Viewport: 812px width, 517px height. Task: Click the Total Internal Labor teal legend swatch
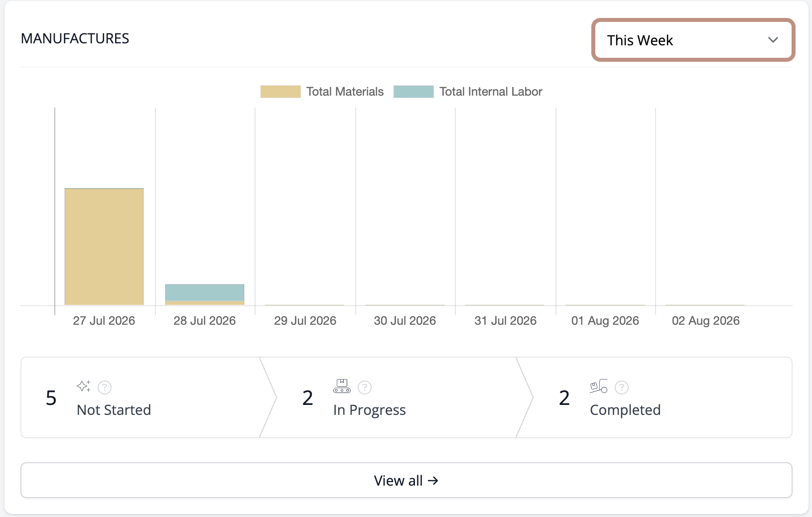click(x=413, y=92)
